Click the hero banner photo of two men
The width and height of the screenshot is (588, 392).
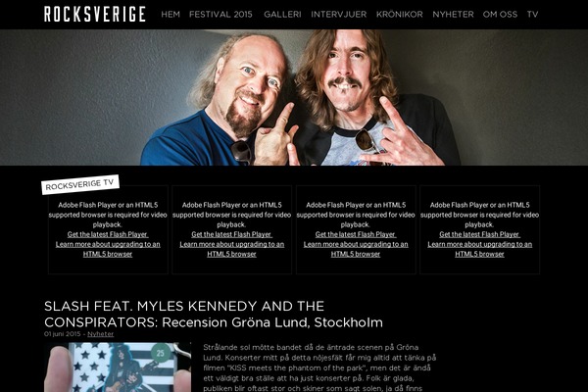coord(294,97)
